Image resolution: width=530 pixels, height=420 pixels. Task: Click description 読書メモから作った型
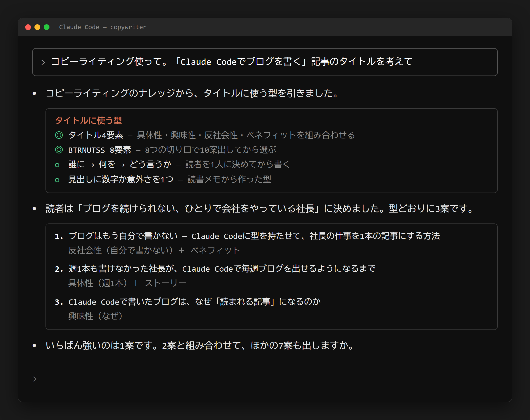pyautogui.click(x=229, y=179)
